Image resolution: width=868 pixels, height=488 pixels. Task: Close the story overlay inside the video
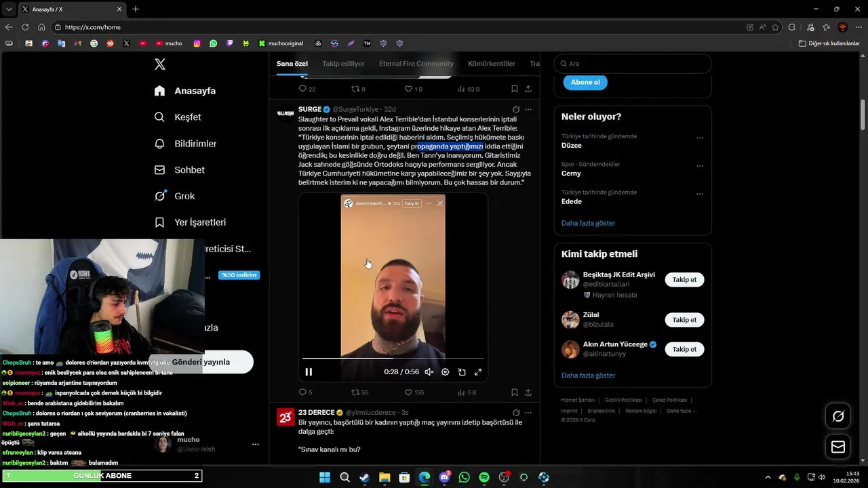[439, 203]
